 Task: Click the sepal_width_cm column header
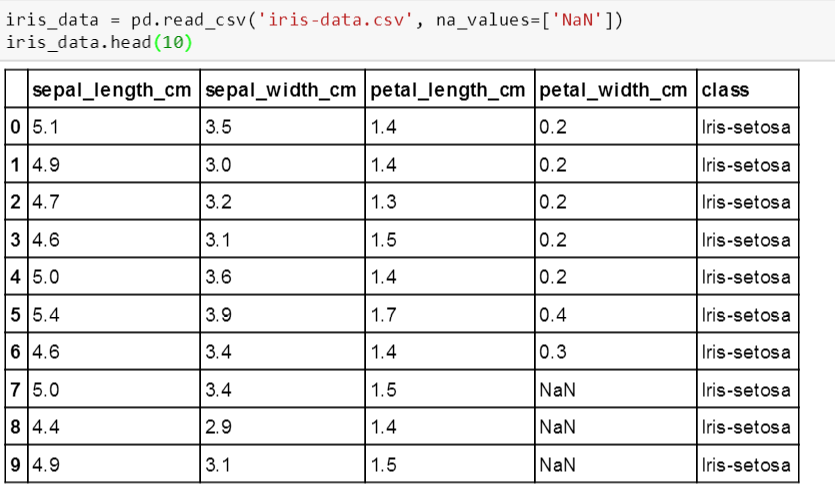coord(280,89)
